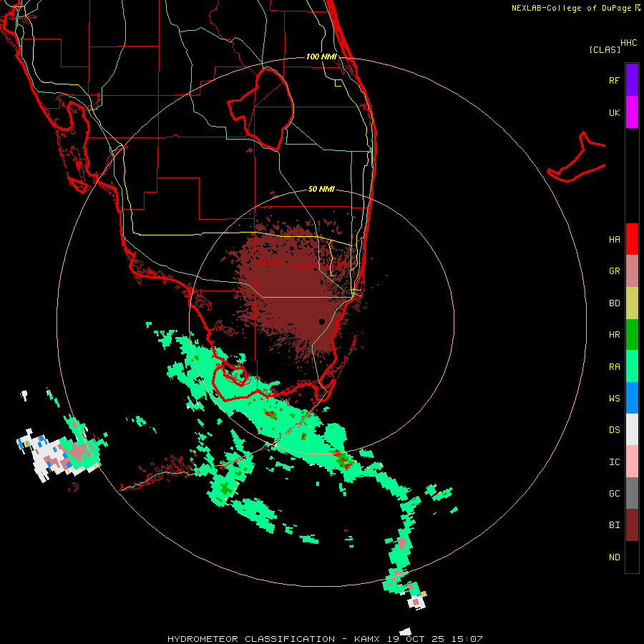Click the "BI" legend label
The height and width of the screenshot is (644, 644).
tap(614, 525)
